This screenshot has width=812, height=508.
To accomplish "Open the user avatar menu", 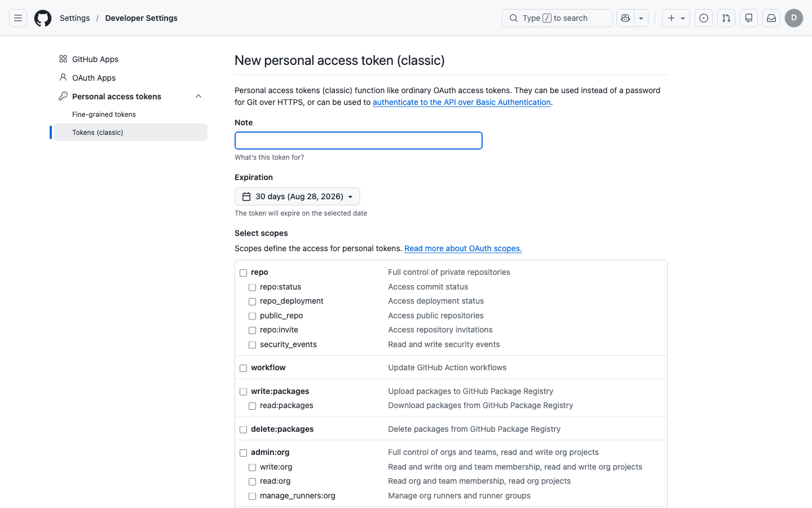I will (794, 18).
